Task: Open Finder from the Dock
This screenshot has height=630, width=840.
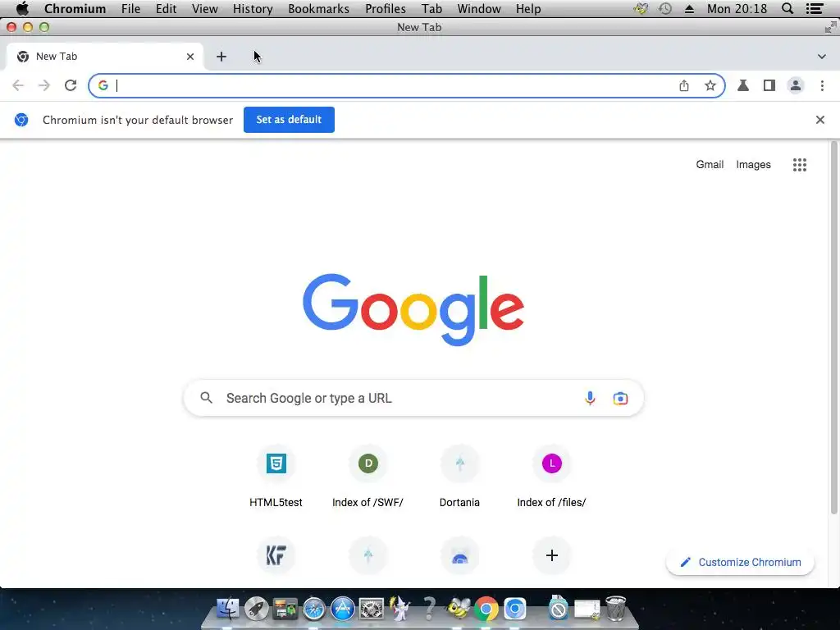Action: click(x=228, y=609)
